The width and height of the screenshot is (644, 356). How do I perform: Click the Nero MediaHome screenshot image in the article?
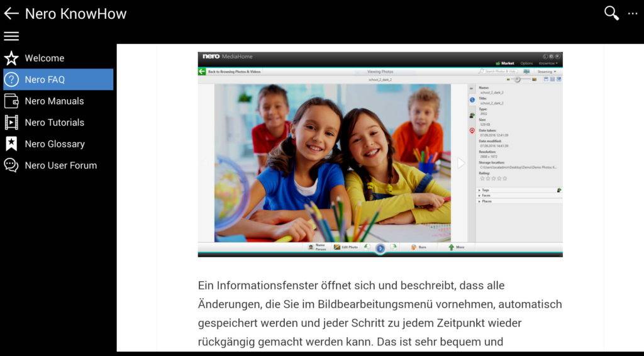[x=380, y=154]
